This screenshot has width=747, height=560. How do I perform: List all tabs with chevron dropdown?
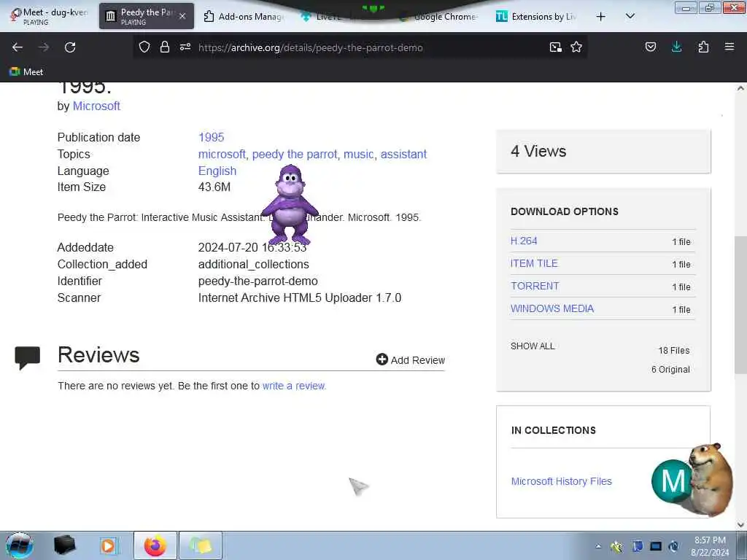click(630, 16)
